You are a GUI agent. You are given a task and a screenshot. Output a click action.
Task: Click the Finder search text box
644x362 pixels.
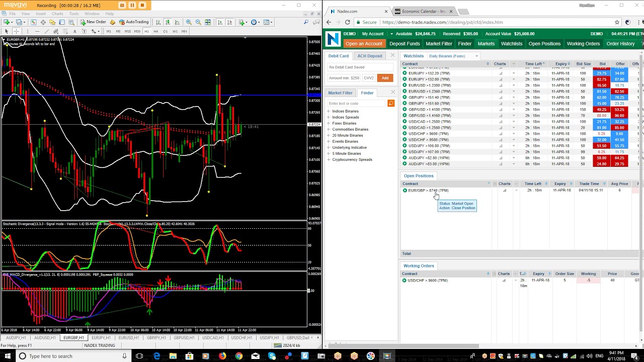coord(356,104)
